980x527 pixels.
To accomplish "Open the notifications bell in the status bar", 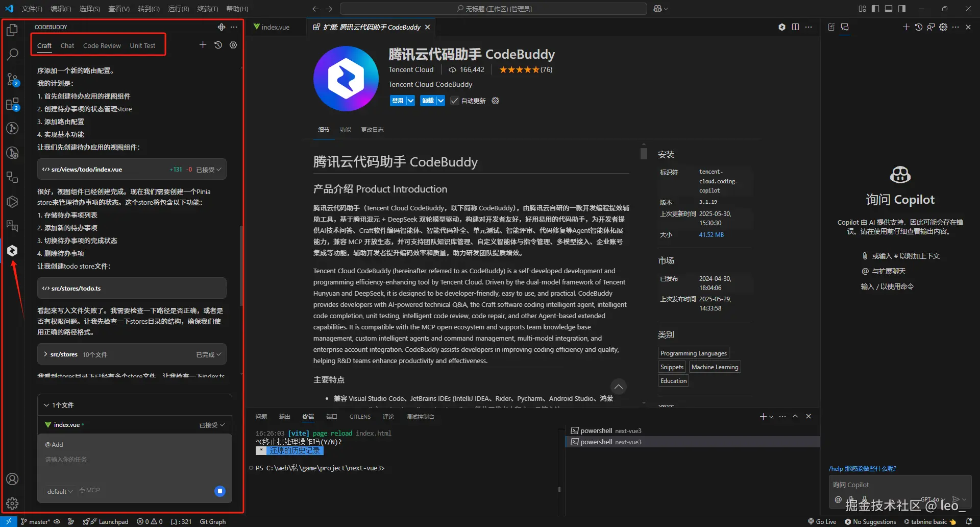I will click(x=969, y=521).
